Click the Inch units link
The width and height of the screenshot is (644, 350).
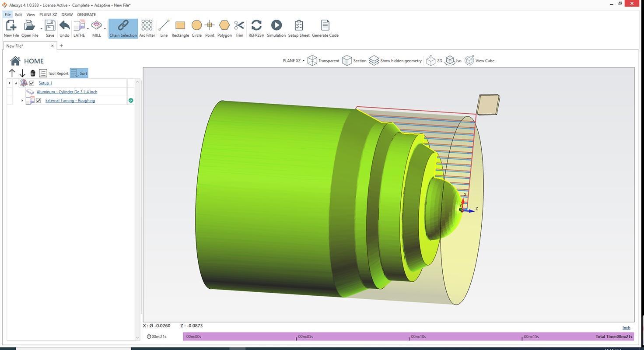[626, 328]
